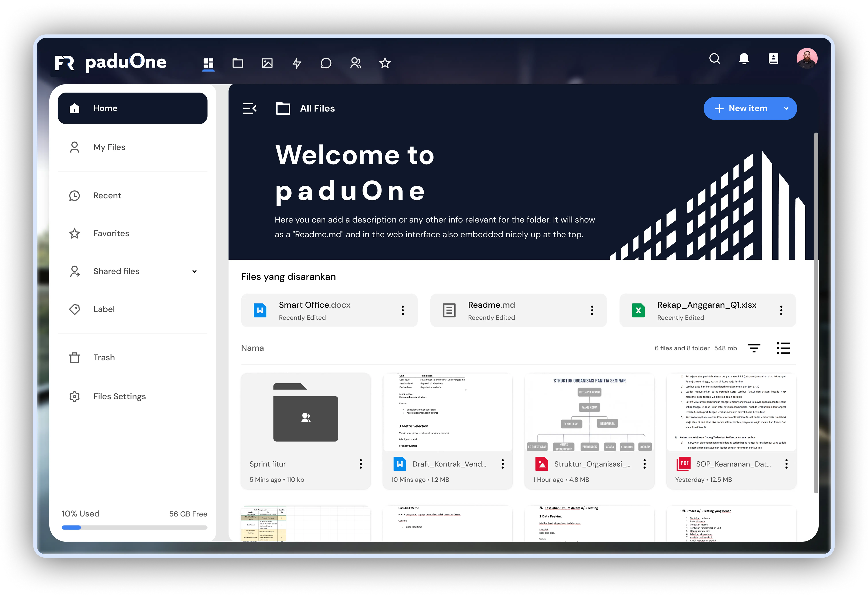Open the SOP_Keamanan_Dat PDF preview thumbnail

(x=731, y=412)
